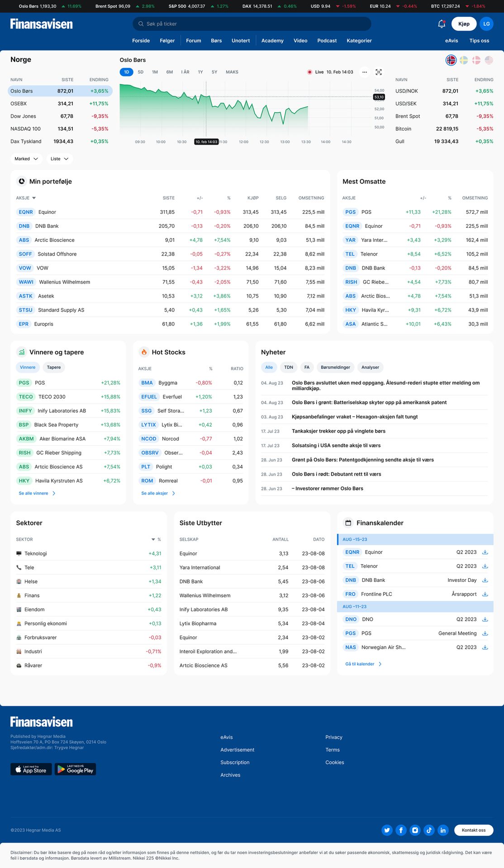Filter Nyheter by Analyser
This screenshot has height=868, width=504.
[370, 367]
